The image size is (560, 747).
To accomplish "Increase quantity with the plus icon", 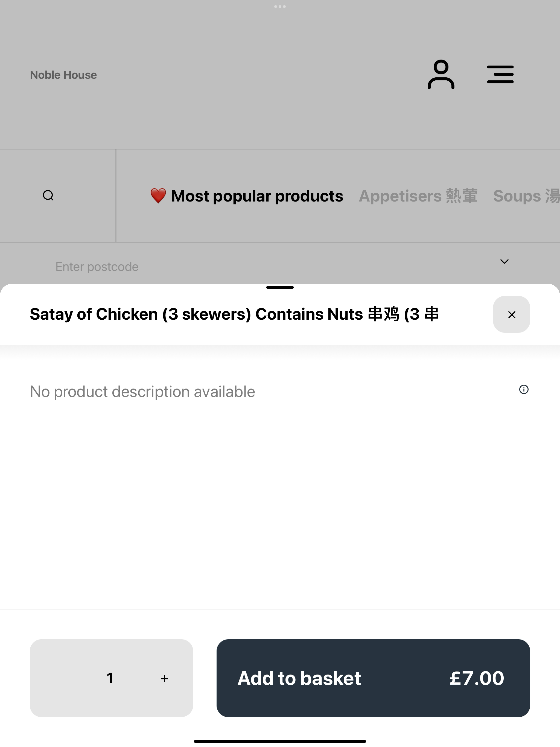I will pos(165,678).
